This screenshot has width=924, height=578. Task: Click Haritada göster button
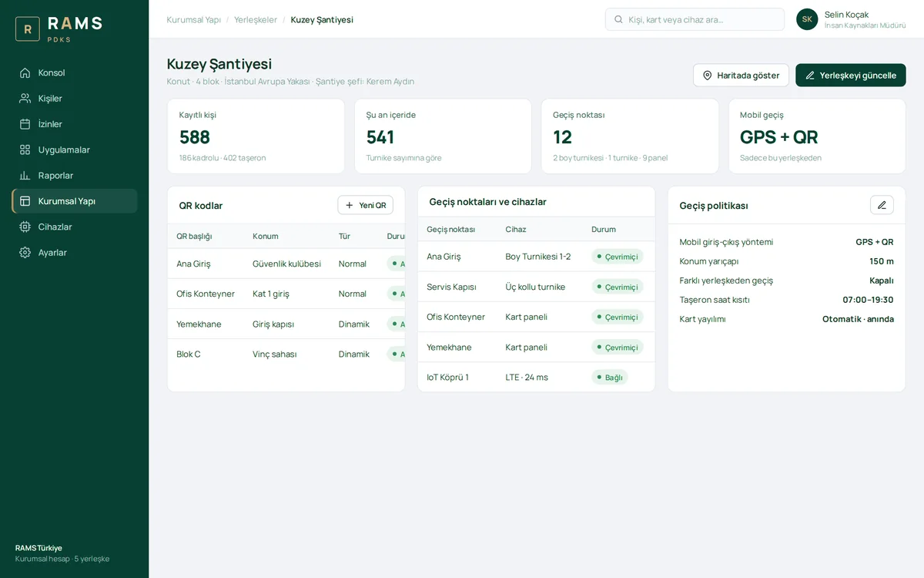tap(741, 76)
